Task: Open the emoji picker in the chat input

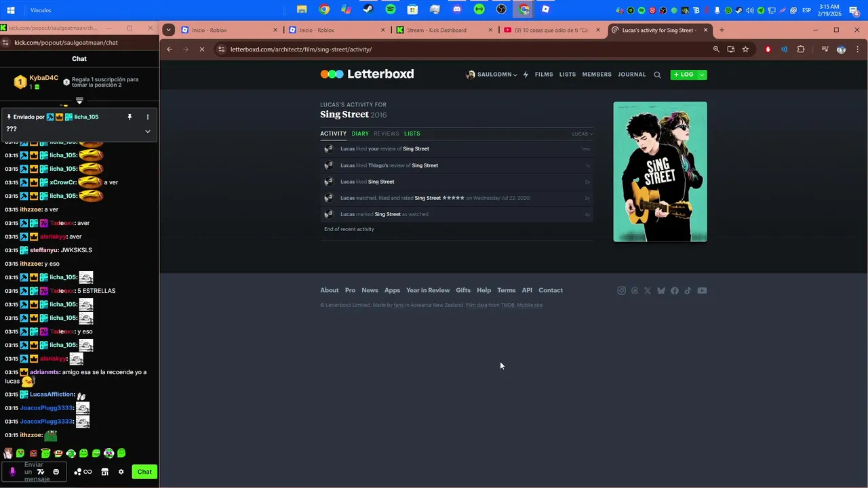Action: click(x=56, y=472)
